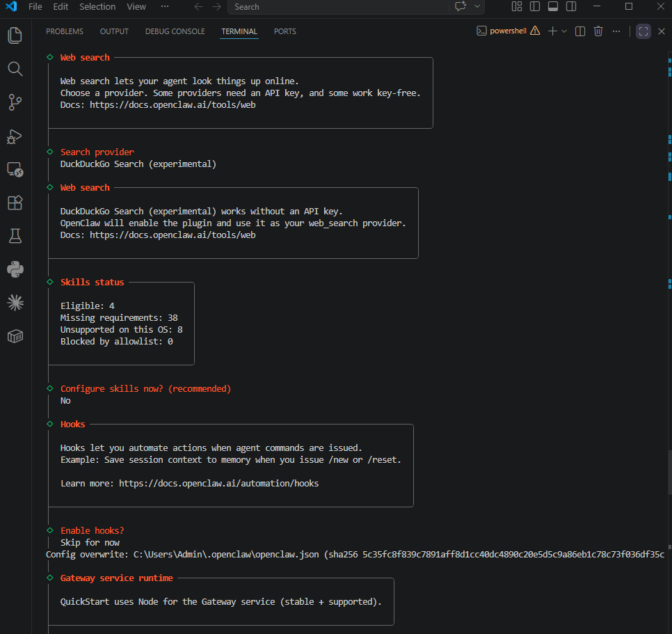The image size is (672, 634).
Task: Open the docs link in the first Web search box
Action: pyautogui.click(x=173, y=104)
